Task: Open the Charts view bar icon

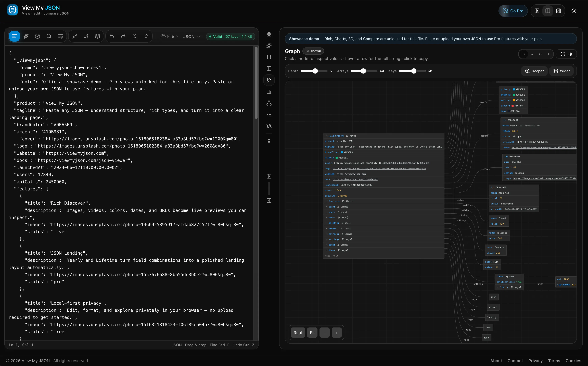Action: click(x=269, y=92)
